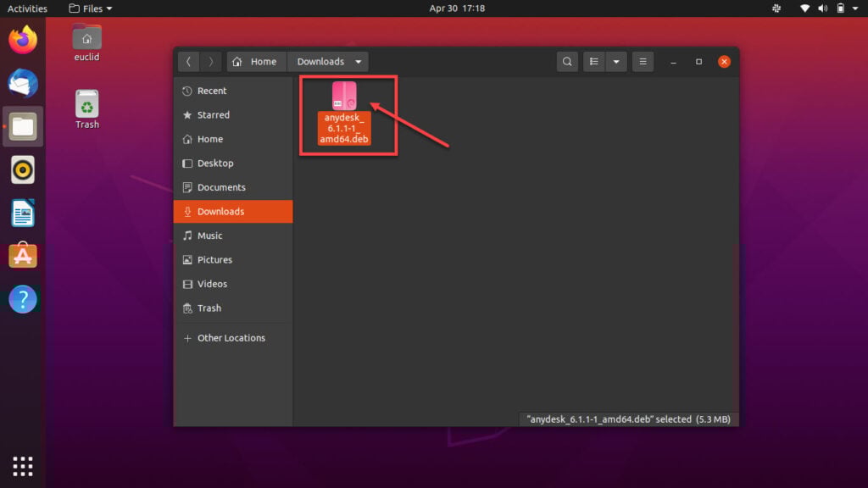Close the Files window
The height and width of the screenshot is (488, 868).
pos(724,61)
